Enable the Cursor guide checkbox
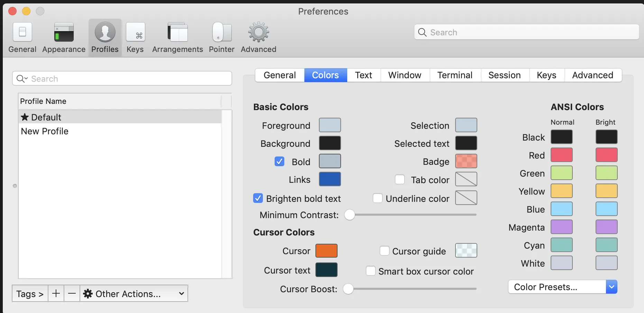The height and width of the screenshot is (313, 644). (384, 251)
